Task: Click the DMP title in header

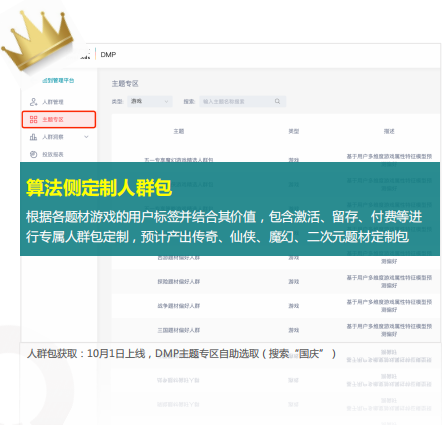Action: (x=108, y=55)
